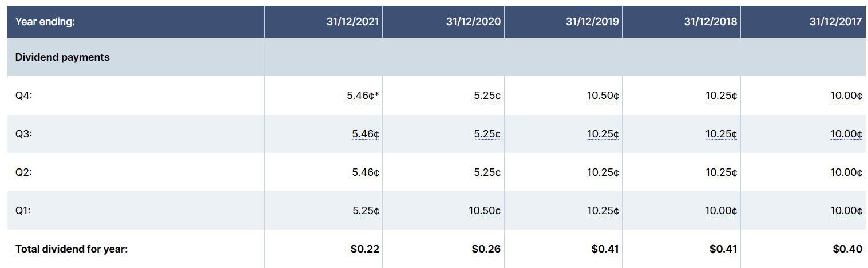868x268 pixels.
Task: Click the Q4 2018 dividend 10.25¢
Action: [x=721, y=96]
